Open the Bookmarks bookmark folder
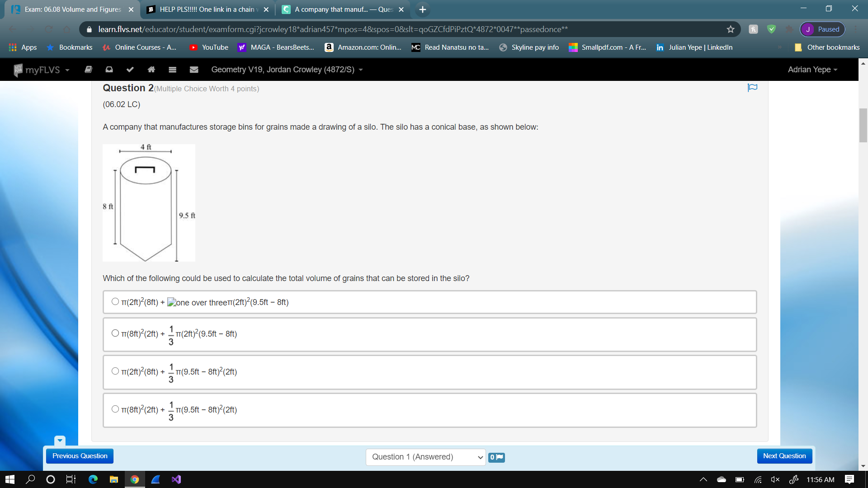868x488 pixels. [70, 47]
